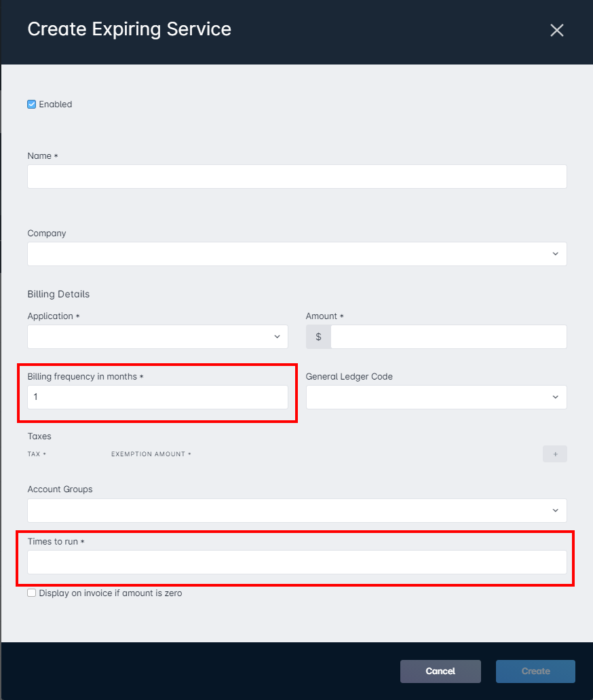Open the Account Groups dropdown

(297, 511)
